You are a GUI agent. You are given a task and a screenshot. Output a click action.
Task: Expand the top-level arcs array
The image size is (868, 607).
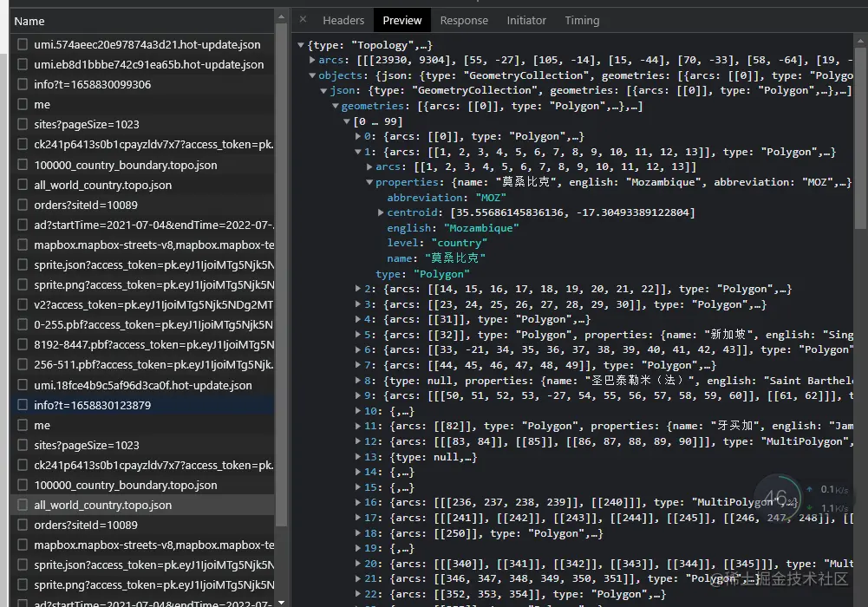tap(312, 60)
